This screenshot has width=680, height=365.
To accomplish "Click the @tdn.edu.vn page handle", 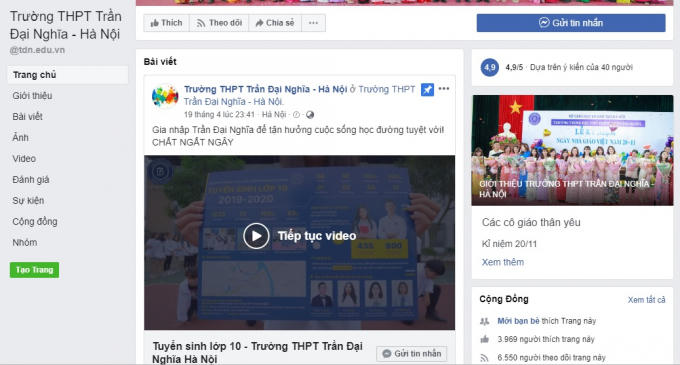I will click(x=37, y=50).
